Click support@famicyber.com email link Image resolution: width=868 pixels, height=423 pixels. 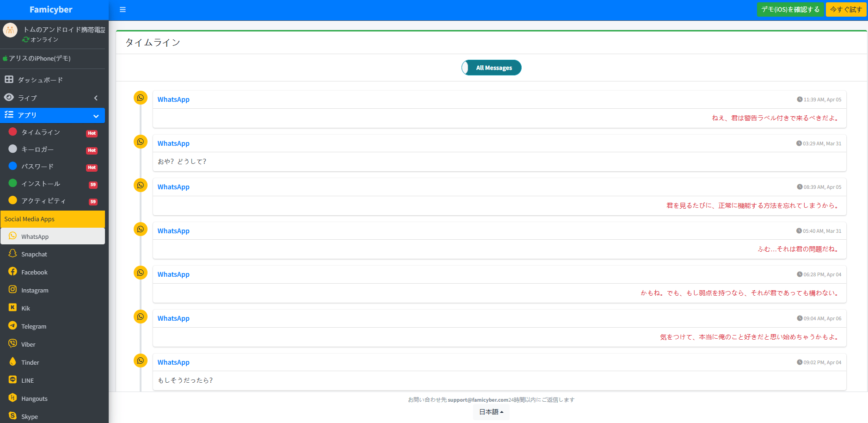coord(478,400)
